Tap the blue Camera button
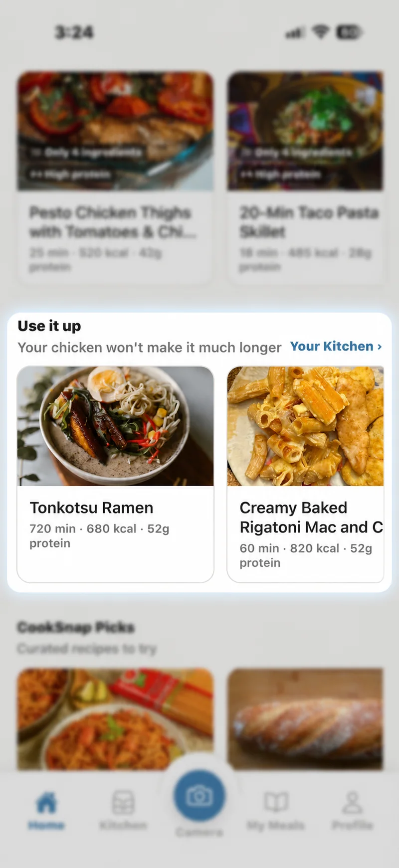The width and height of the screenshot is (399, 868). point(199,796)
